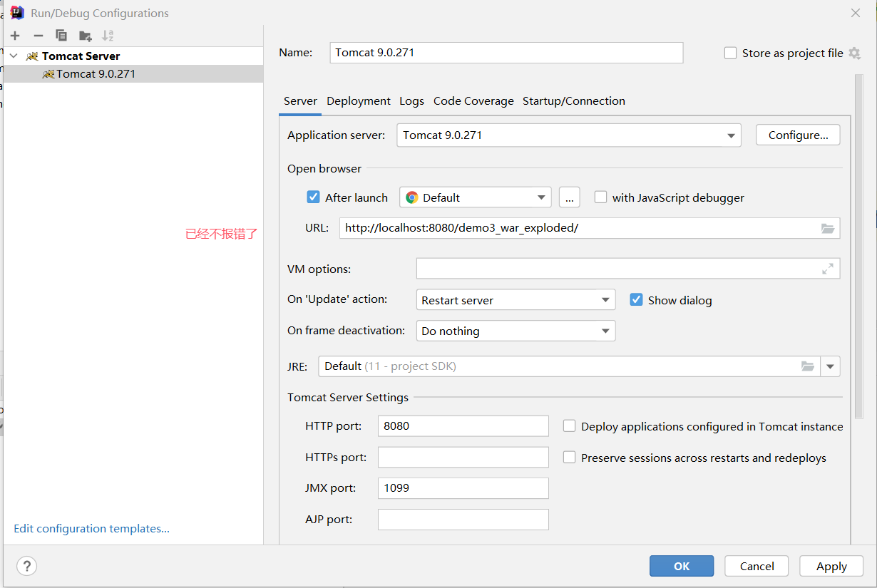Enable the with JavaScript debugger checkbox
The image size is (877, 588).
tap(600, 197)
